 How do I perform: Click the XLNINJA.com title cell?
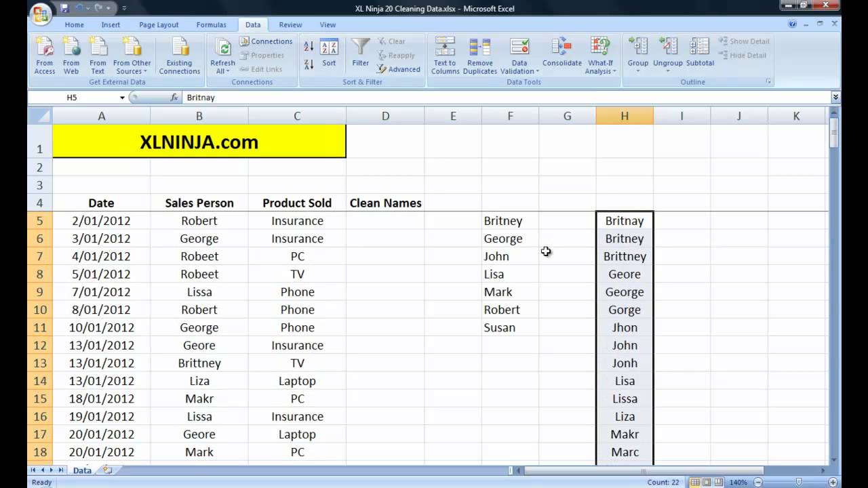(199, 142)
